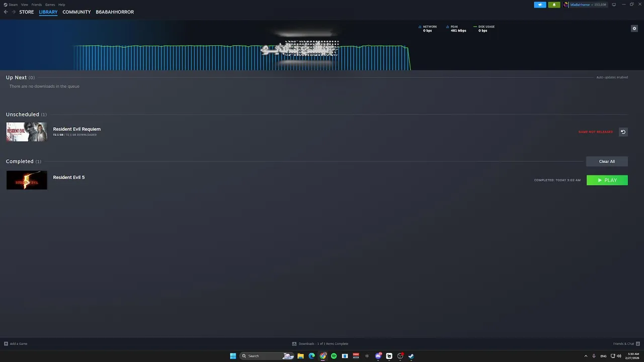The height and width of the screenshot is (362, 644).
Task: Open the clock showing 5:30 AM
Action: [x=632, y=356]
